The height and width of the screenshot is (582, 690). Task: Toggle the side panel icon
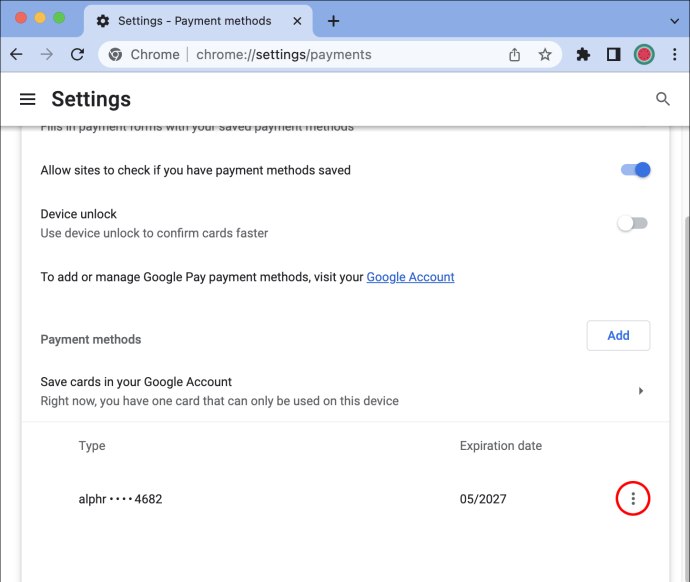click(x=613, y=55)
